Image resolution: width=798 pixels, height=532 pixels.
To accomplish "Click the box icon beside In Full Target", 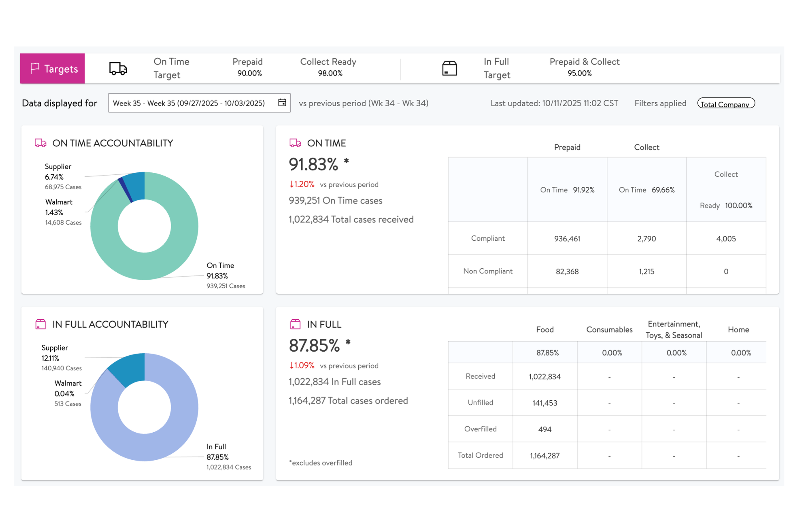I will click(x=449, y=68).
